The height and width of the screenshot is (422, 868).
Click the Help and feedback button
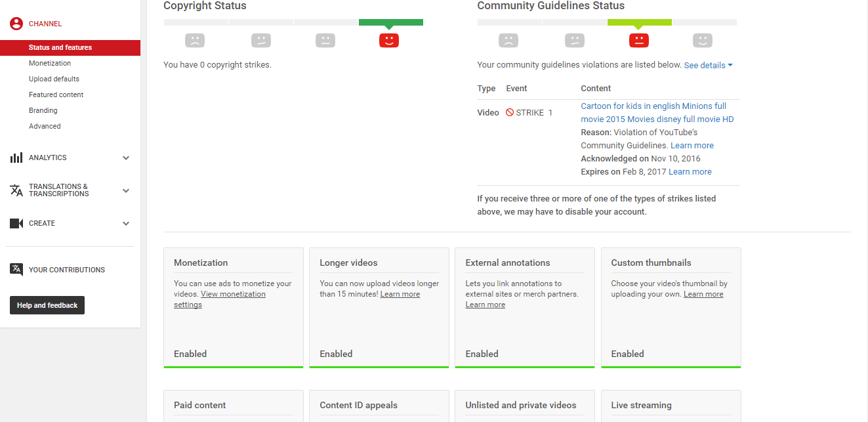47,305
